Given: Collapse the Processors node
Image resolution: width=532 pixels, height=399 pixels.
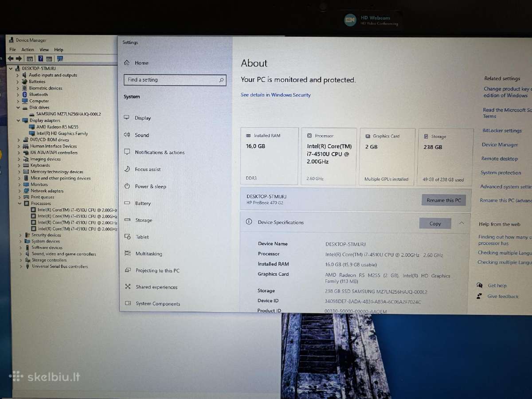Looking at the screenshot, I should pyautogui.click(x=20, y=203).
